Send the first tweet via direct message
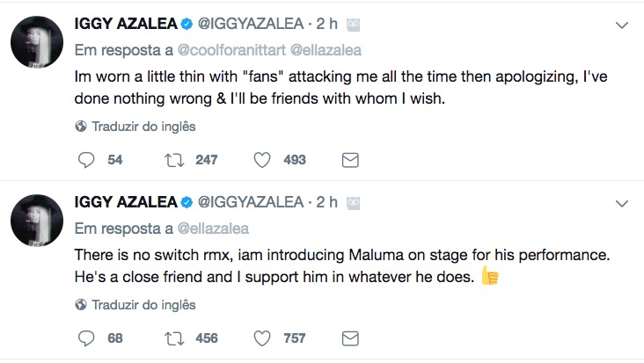Image resolution: width=644 pixels, height=363 pixels. coord(349,160)
